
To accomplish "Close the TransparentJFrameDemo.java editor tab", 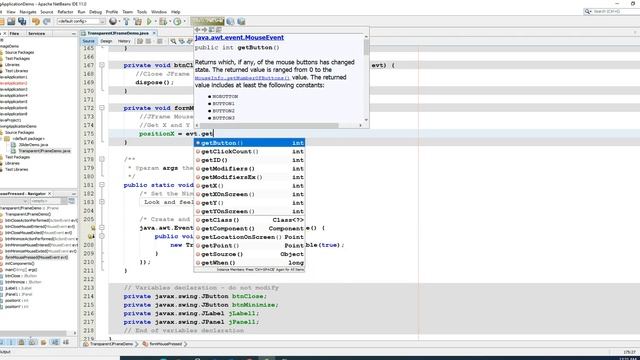I will (154, 33).
